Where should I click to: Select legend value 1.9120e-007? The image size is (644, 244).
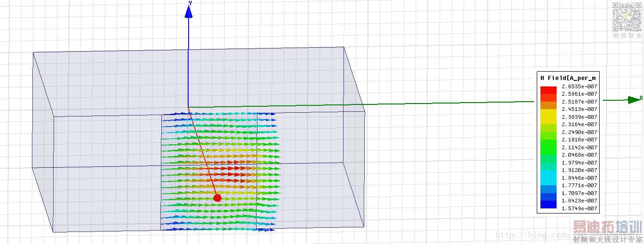click(x=579, y=170)
